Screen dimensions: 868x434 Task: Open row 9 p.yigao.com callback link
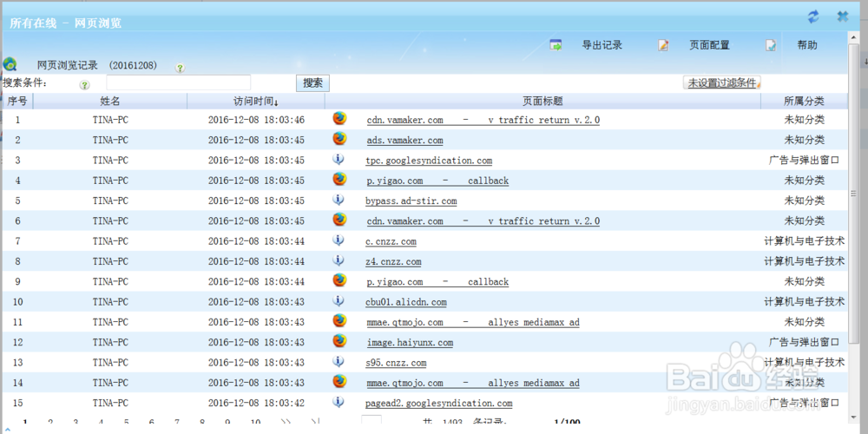pos(437,282)
